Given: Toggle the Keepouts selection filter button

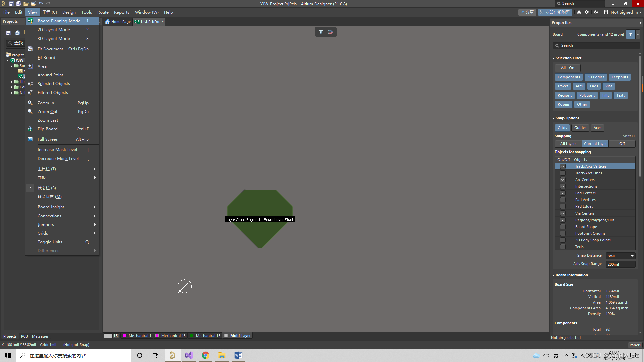Looking at the screenshot, I should click(620, 77).
